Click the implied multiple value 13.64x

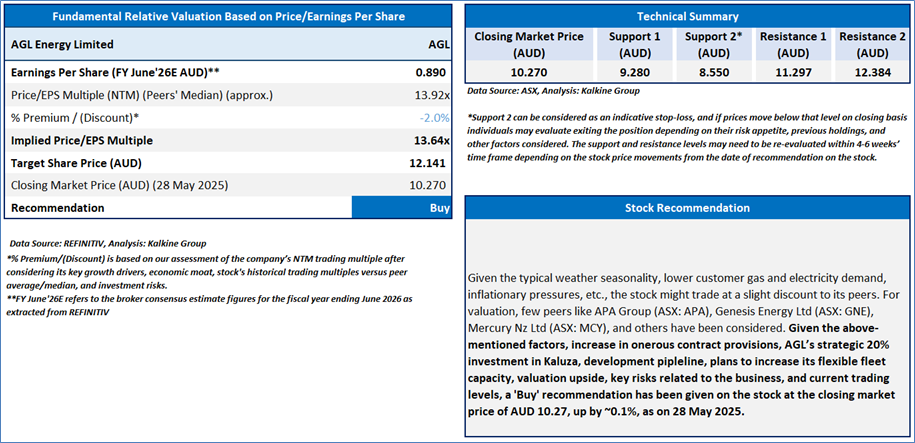tap(427, 140)
